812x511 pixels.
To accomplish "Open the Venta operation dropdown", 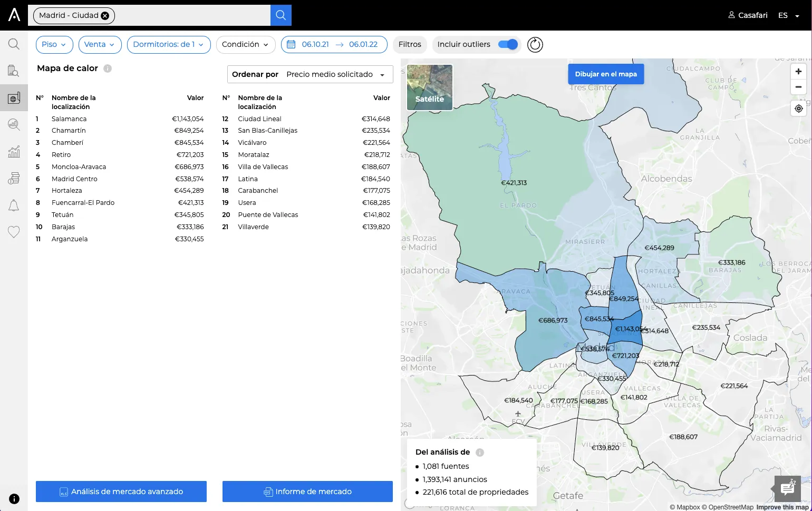I will (100, 45).
